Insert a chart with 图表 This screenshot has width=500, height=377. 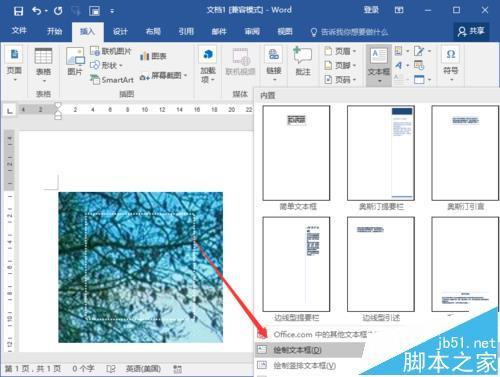pyautogui.click(x=153, y=56)
